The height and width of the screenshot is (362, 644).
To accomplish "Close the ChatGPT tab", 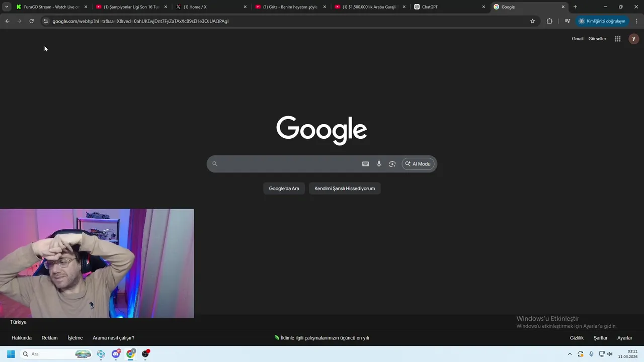I will (x=484, y=7).
